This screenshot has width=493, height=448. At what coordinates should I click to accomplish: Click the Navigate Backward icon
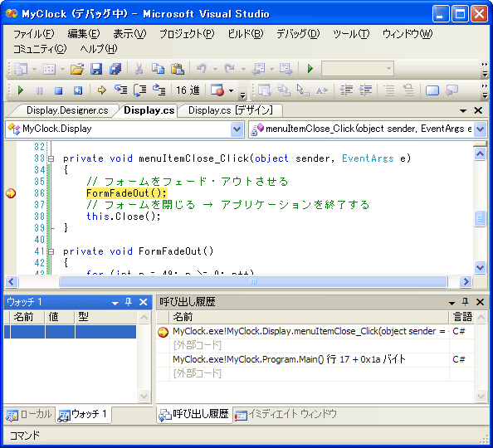pyautogui.click(x=258, y=69)
